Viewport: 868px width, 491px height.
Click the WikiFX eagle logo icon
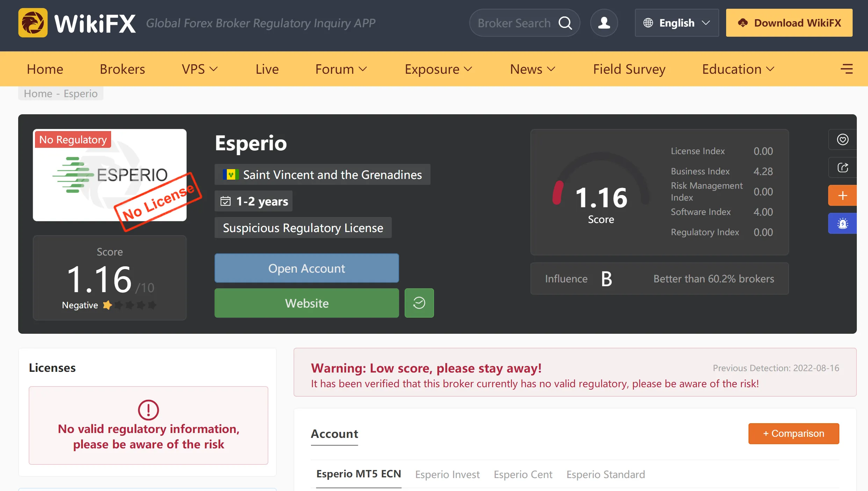pos(33,23)
